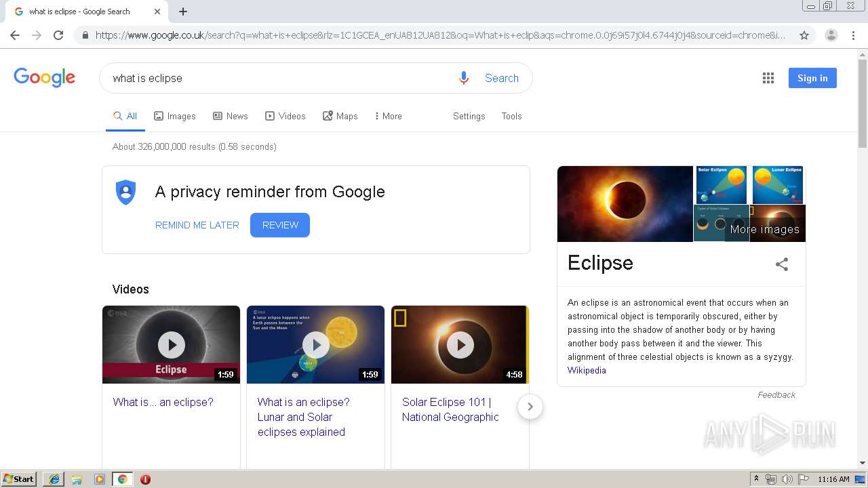View site security lock information

(x=85, y=35)
